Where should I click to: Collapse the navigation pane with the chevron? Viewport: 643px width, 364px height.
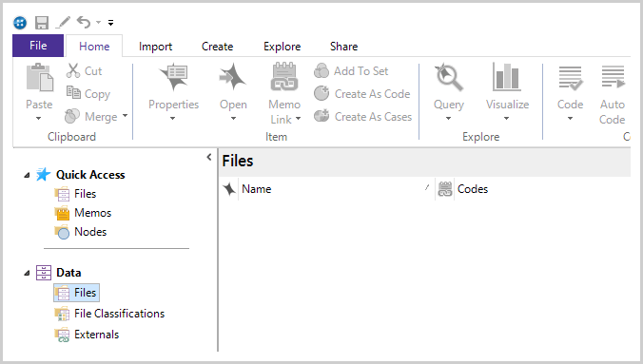click(x=209, y=157)
